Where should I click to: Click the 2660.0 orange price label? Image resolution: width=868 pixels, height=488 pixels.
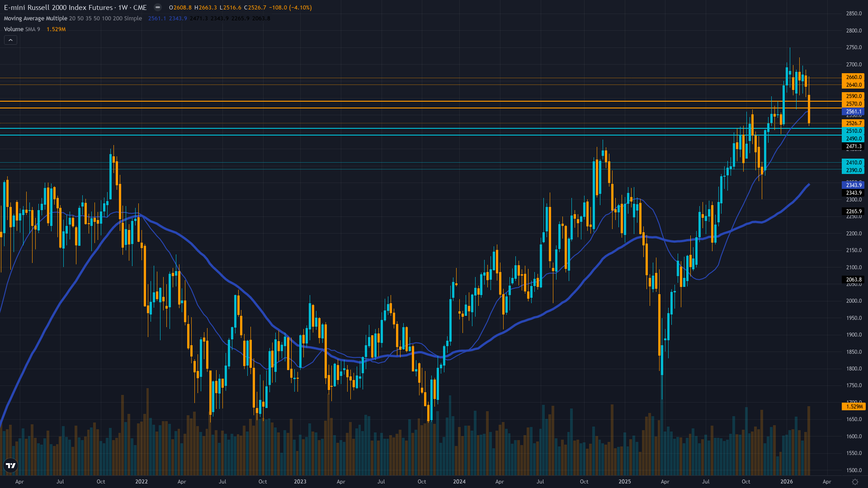point(854,77)
